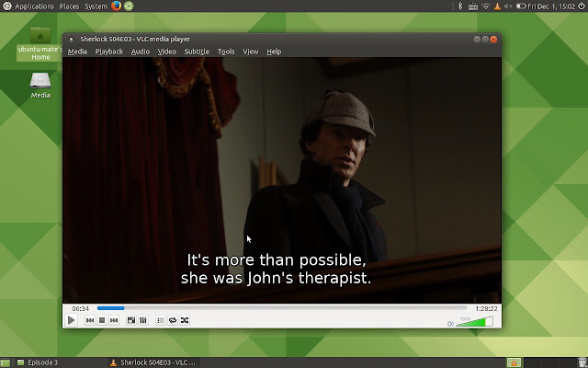Open the battery indicator in the tray
Image resolution: width=588 pixels, height=368 pixels.
[521, 6]
